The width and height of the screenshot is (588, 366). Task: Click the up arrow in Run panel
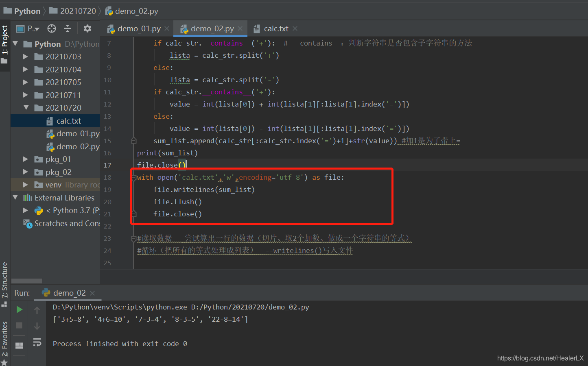37,310
